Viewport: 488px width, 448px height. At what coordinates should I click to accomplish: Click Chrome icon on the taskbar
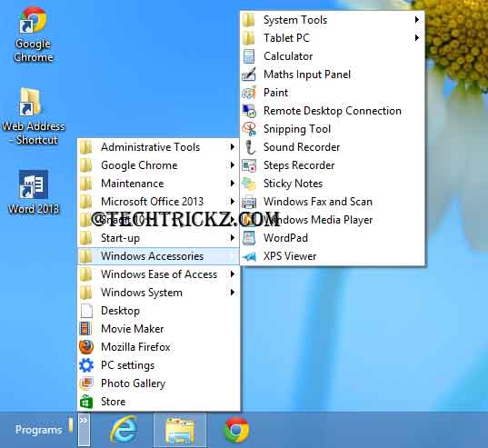(x=236, y=430)
